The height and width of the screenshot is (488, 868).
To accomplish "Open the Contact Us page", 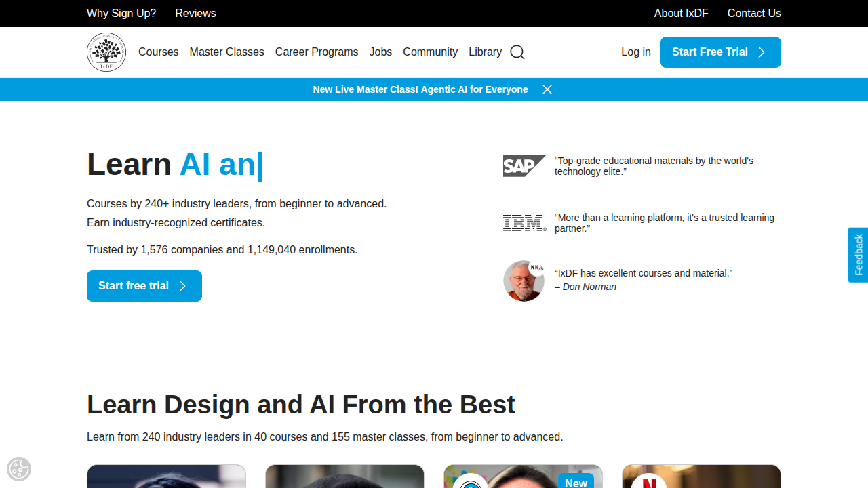I will pos(754,14).
